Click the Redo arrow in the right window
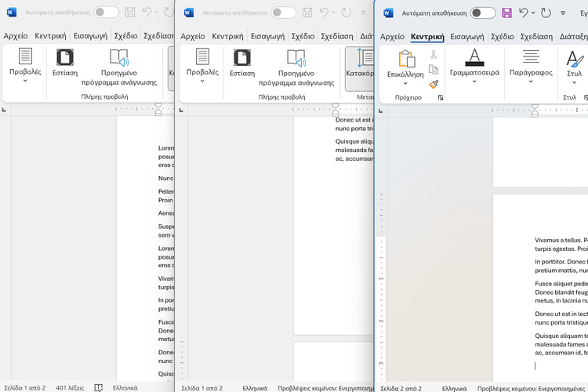Viewport: 588px width, 392px height. [x=546, y=13]
